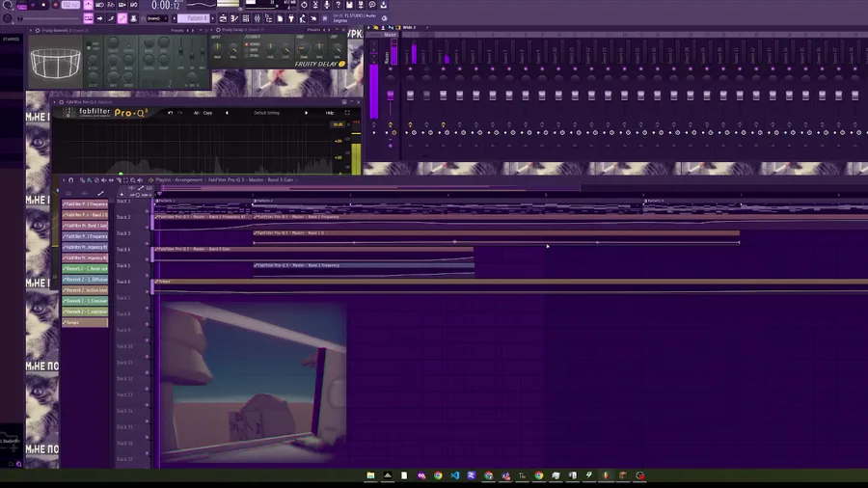Open Visual Studio Code from the taskbar

click(454, 475)
